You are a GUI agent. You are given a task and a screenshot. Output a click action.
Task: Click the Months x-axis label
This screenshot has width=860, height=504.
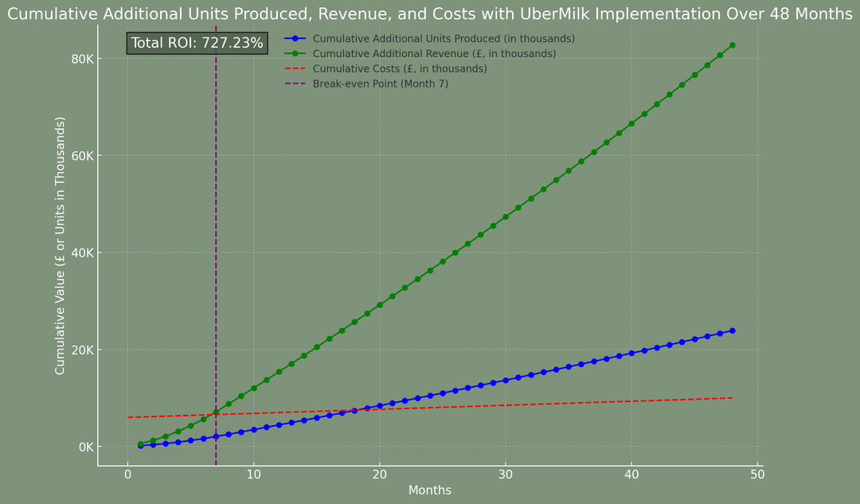point(429,490)
